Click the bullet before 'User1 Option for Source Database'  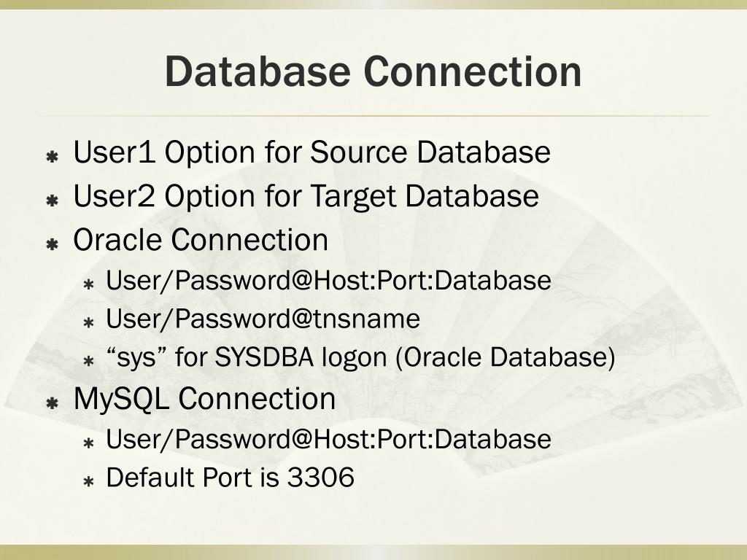pos(52,156)
